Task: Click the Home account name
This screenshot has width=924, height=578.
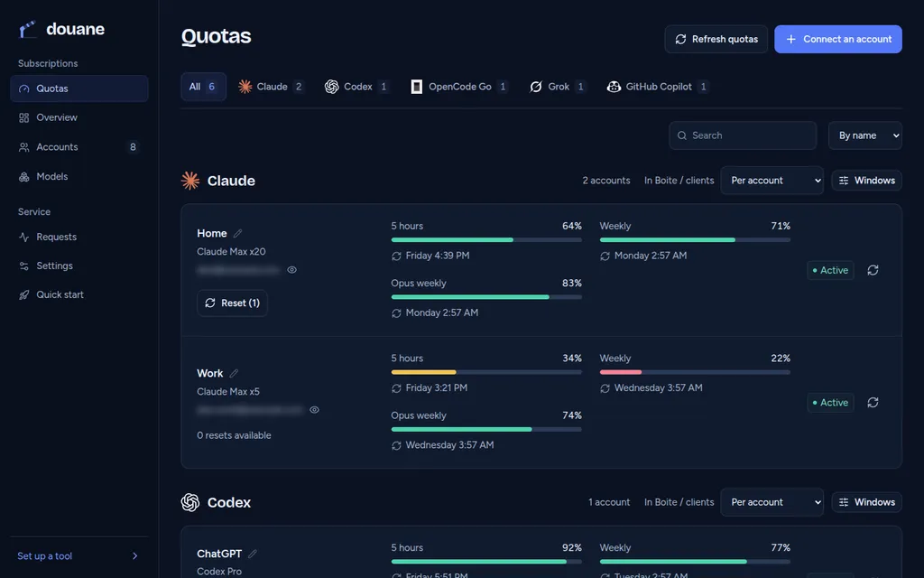Action: 211,234
